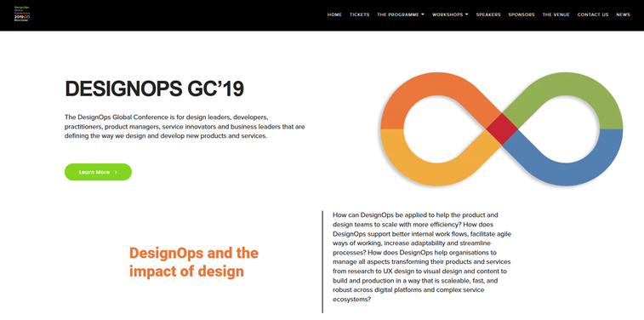Click the infinity loop graphic
The height and width of the screenshot is (320, 644).
pos(501,129)
